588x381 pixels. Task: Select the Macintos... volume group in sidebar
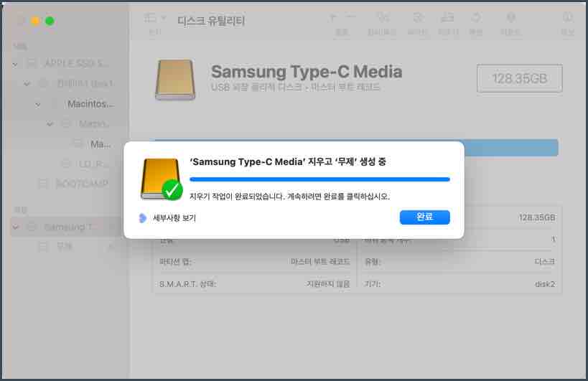tap(90, 104)
